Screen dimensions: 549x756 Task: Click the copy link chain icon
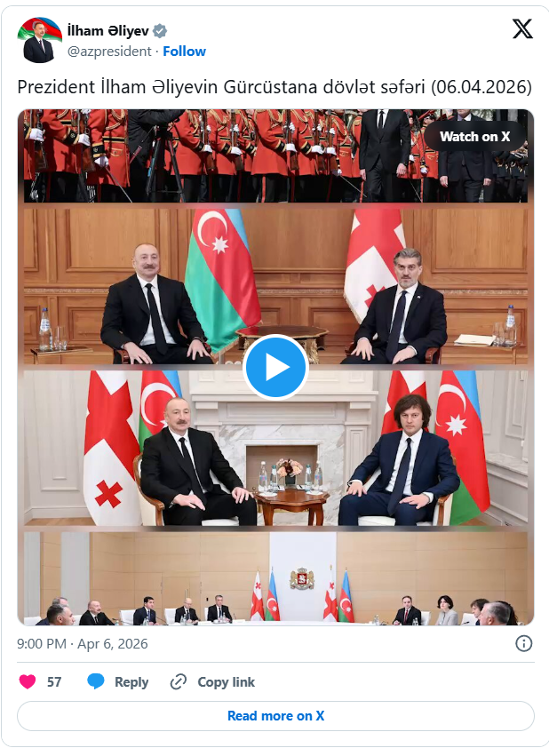179,681
